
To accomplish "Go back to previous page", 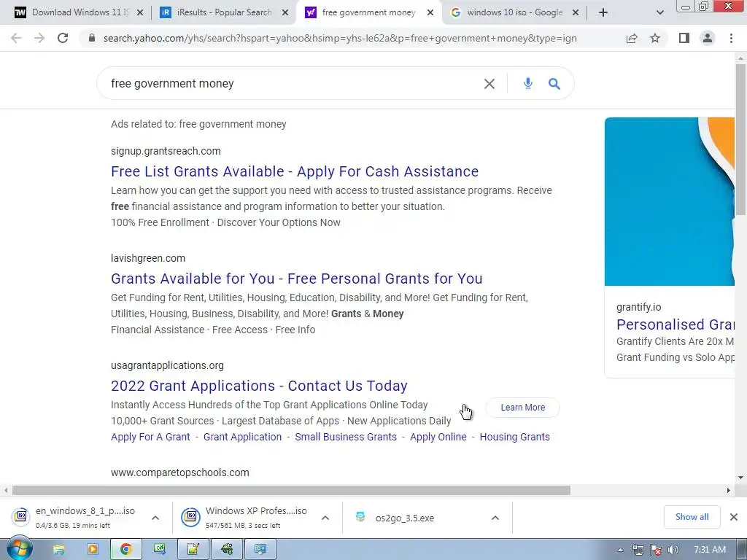I will 16,38.
